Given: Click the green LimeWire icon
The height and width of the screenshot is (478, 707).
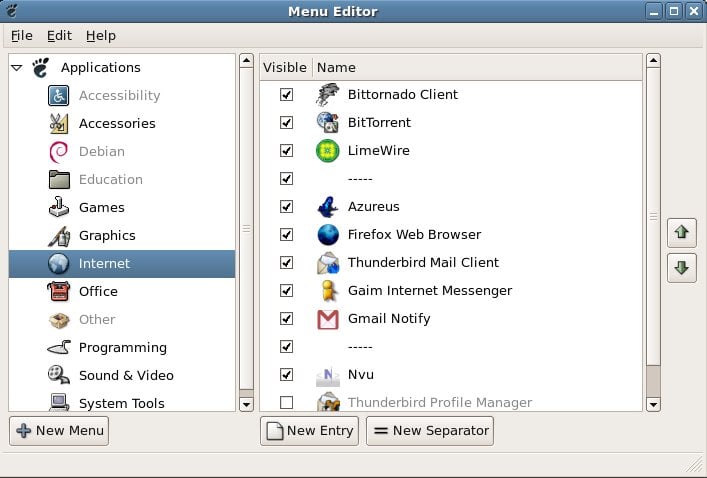Looking at the screenshot, I should coord(328,150).
